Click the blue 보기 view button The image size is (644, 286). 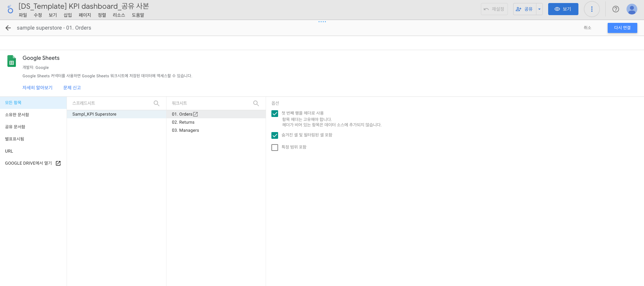pyautogui.click(x=563, y=9)
